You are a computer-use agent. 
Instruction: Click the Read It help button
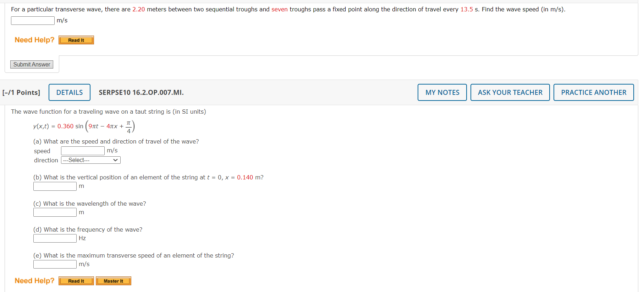tap(76, 40)
